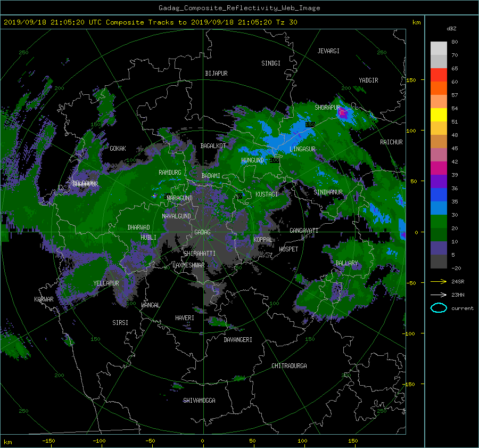Click the HUBLI city label
This screenshot has width=479, height=448.
pos(148,238)
